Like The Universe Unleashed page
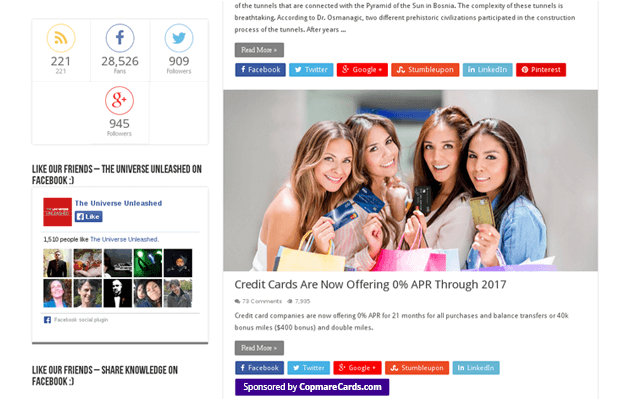Image resolution: width=630 pixels, height=400 pixels. (x=88, y=217)
